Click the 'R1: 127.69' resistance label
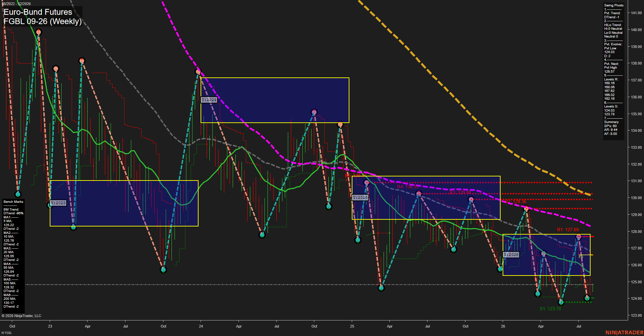The image size is (644, 336). [x=568, y=230]
